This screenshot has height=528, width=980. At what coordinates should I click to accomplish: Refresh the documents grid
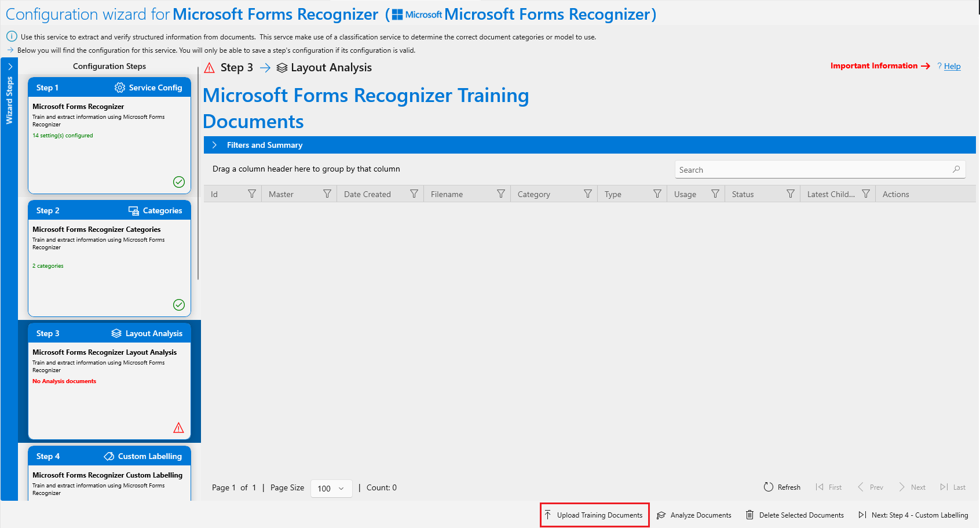tap(782, 487)
